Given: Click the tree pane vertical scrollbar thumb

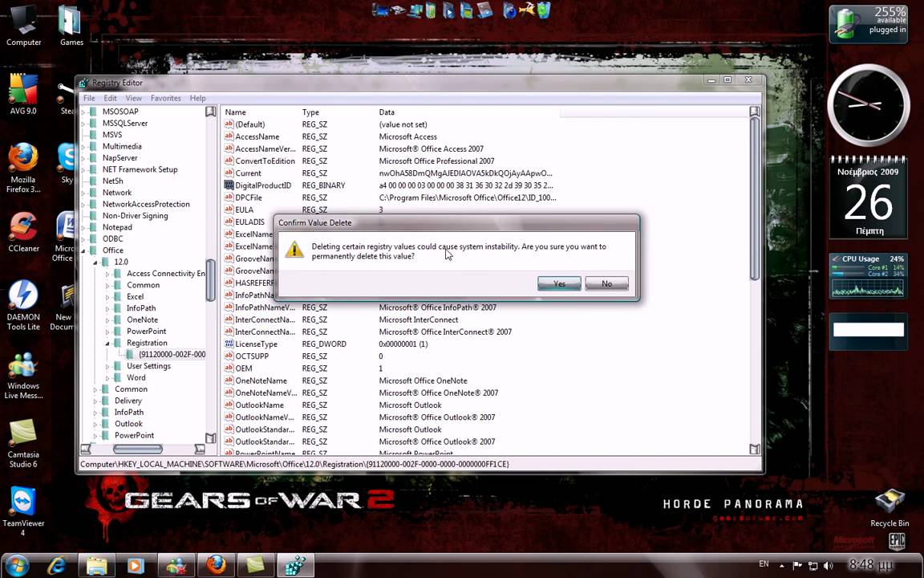Looking at the screenshot, I should [x=210, y=280].
